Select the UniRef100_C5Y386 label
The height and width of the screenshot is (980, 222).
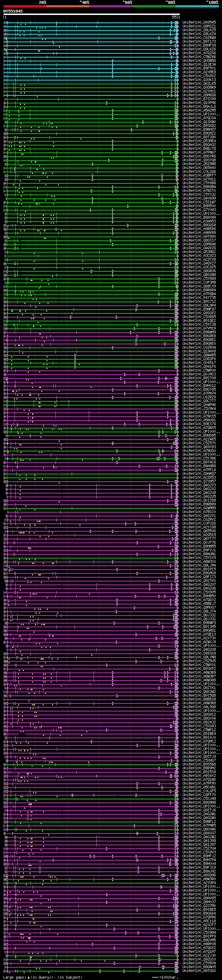click(199, 458)
